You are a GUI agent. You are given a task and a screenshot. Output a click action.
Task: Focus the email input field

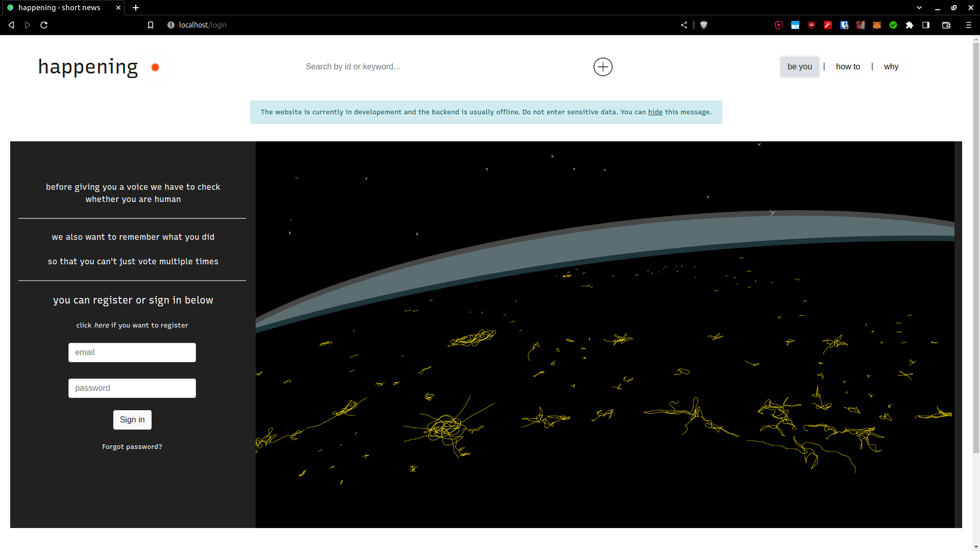point(132,353)
